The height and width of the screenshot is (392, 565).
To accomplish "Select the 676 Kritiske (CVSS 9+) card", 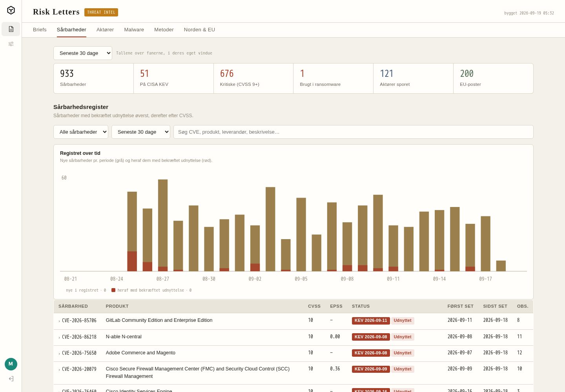I will pyautogui.click(x=253, y=78).
